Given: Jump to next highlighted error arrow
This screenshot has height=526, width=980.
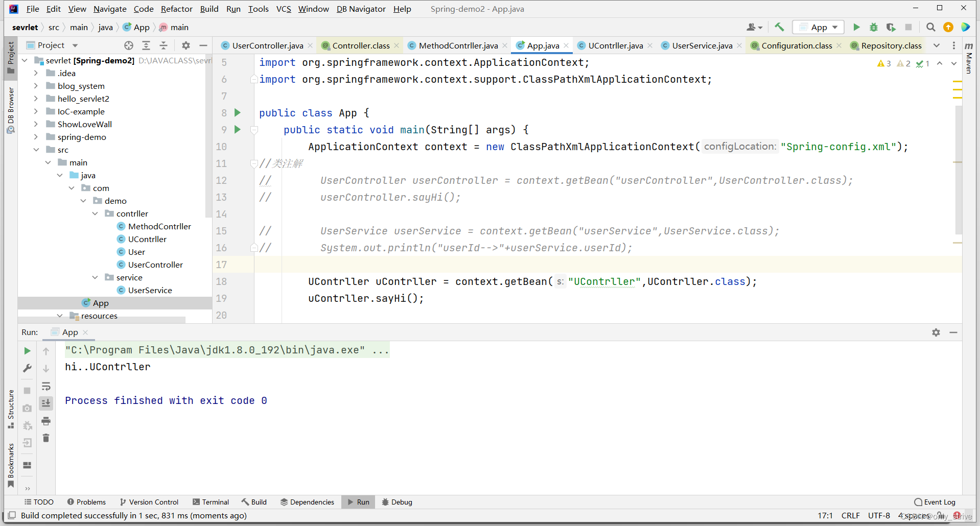Looking at the screenshot, I should [954, 63].
